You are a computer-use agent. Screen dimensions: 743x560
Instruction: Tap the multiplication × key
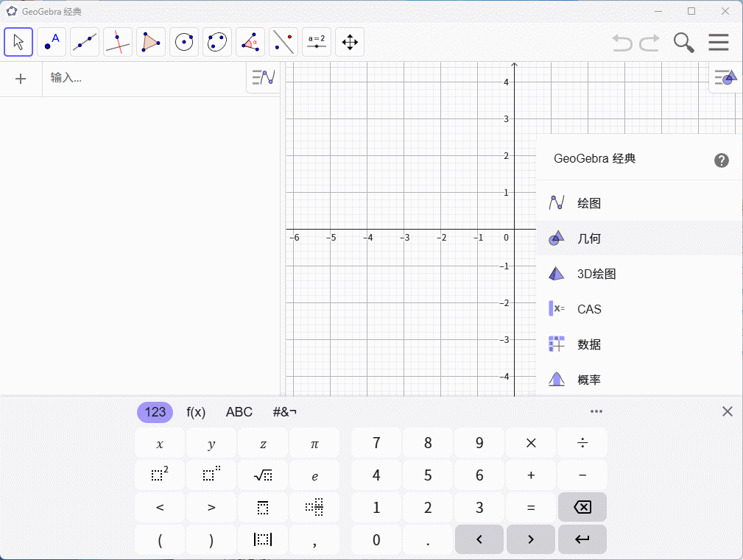pyautogui.click(x=531, y=443)
